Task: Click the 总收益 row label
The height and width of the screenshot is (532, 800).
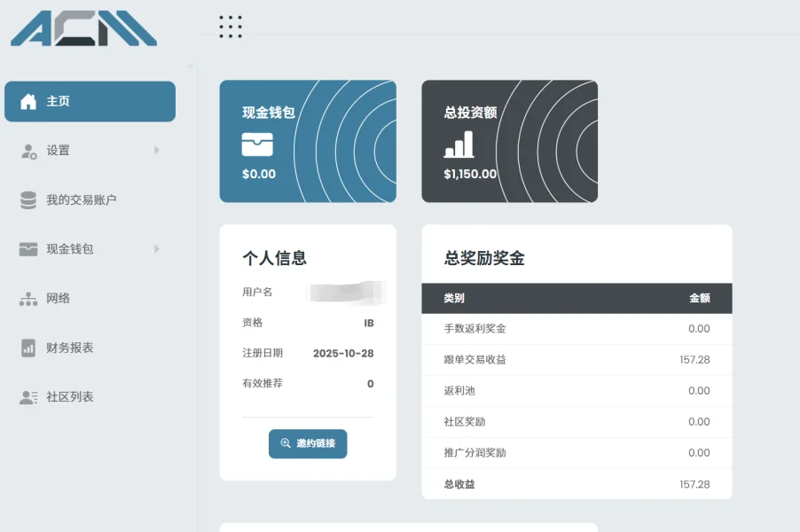Action: (x=459, y=484)
